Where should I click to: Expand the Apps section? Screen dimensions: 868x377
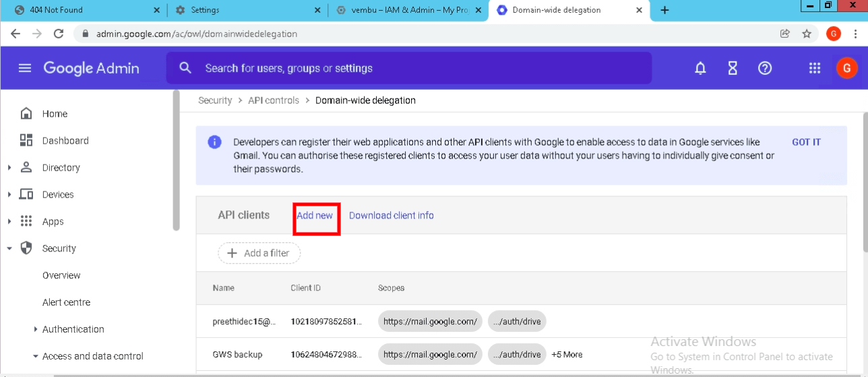9,221
